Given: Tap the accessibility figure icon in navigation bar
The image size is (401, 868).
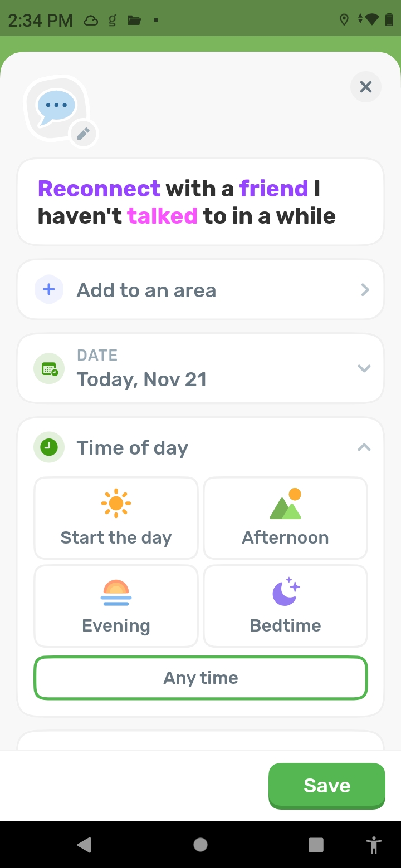Looking at the screenshot, I should (374, 845).
